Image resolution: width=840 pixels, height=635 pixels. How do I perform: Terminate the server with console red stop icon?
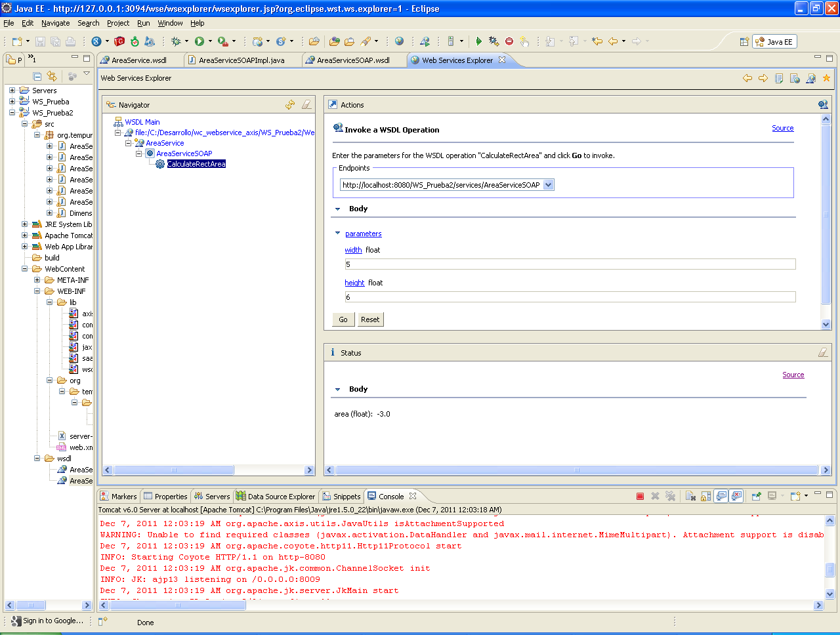(x=640, y=496)
